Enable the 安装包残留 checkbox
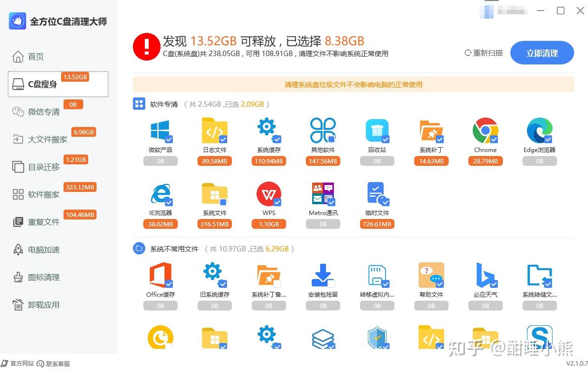Image resolution: width=588 pixels, height=372 pixels. tap(331, 283)
